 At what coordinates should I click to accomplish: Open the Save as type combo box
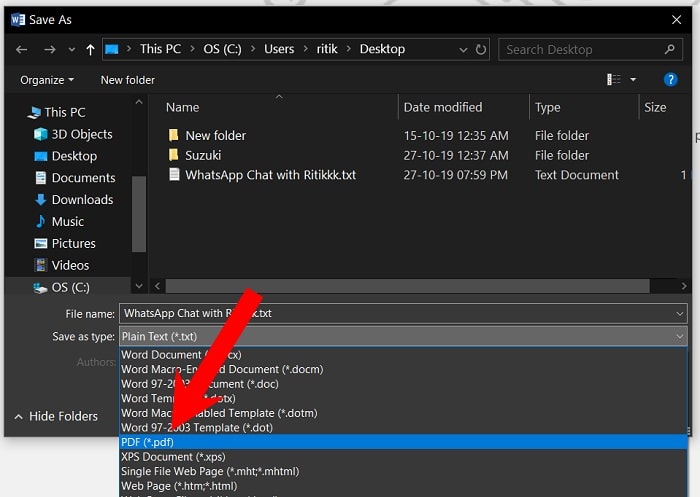tap(403, 336)
